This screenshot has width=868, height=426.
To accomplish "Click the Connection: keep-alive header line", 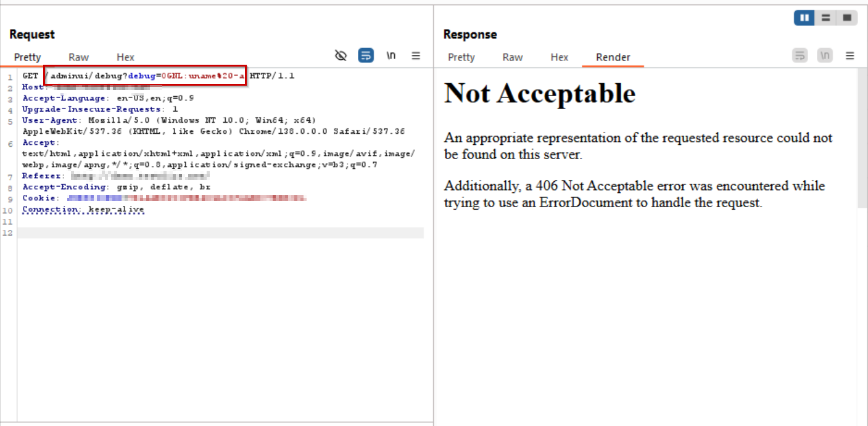I will tap(83, 209).
